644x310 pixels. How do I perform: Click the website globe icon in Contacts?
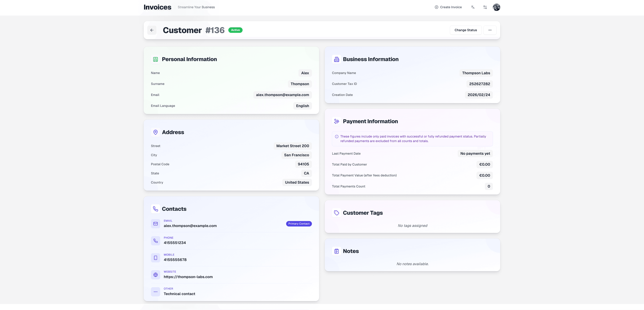tap(155, 275)
